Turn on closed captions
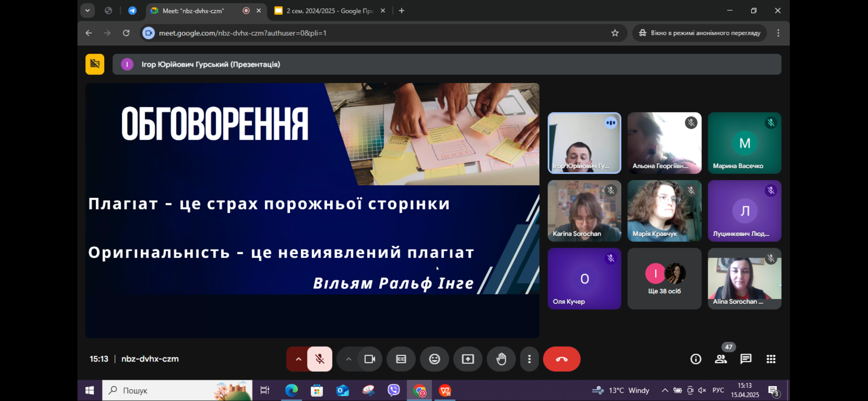This screenshot has height=401, width=868. coord(401,359)
